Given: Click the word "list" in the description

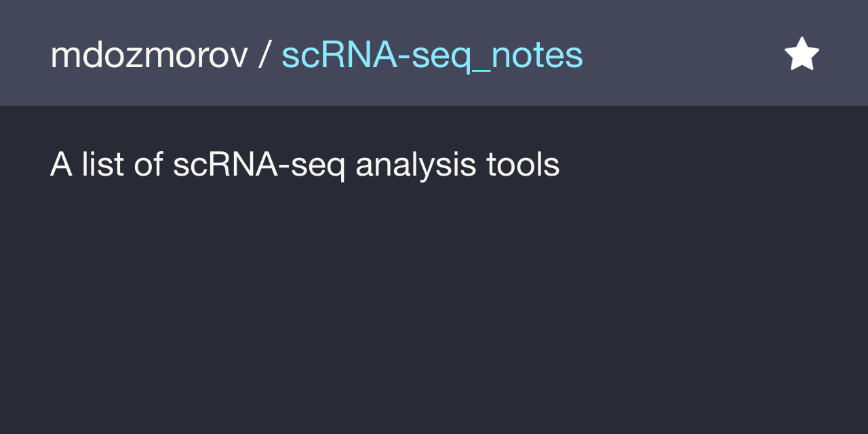Looking at the screenshot, I should 102,165.
